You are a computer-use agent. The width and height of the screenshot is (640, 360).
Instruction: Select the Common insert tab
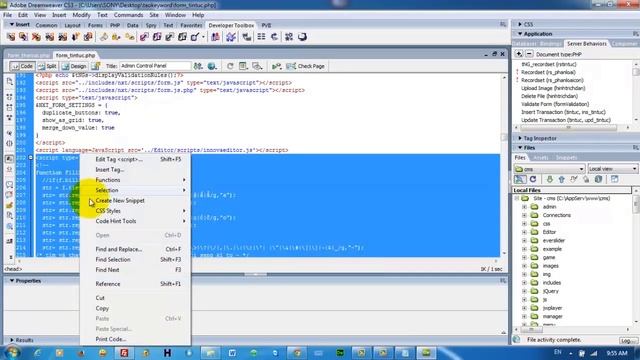(x=46, y=25)
